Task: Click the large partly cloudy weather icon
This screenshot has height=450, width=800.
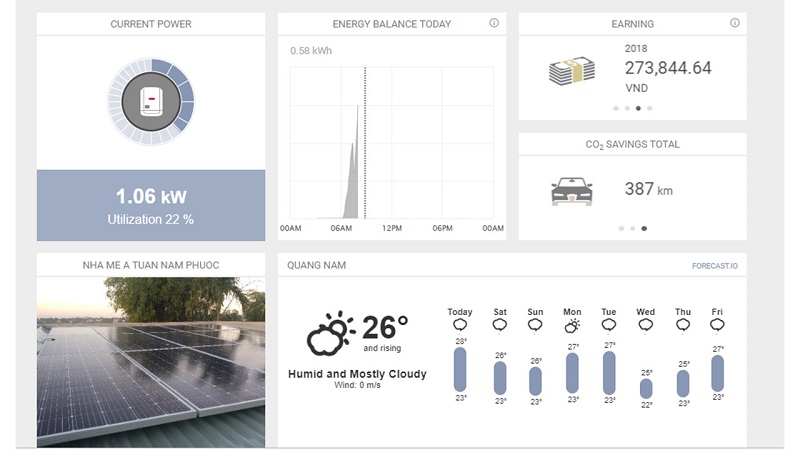Action: pos(331,333)
